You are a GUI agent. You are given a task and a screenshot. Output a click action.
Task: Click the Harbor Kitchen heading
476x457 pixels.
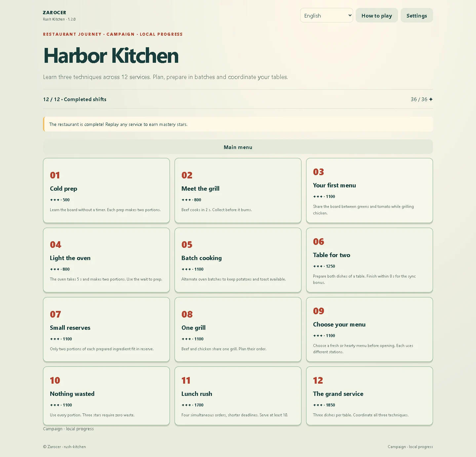111,56
